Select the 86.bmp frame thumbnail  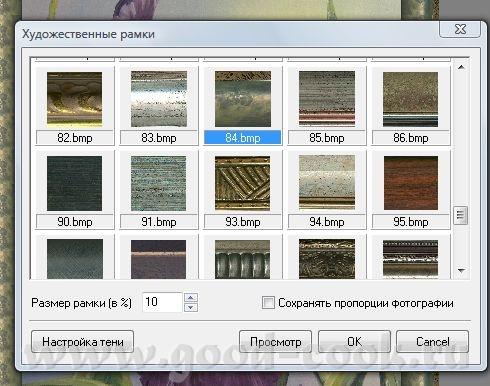click(x=410, y=99)
